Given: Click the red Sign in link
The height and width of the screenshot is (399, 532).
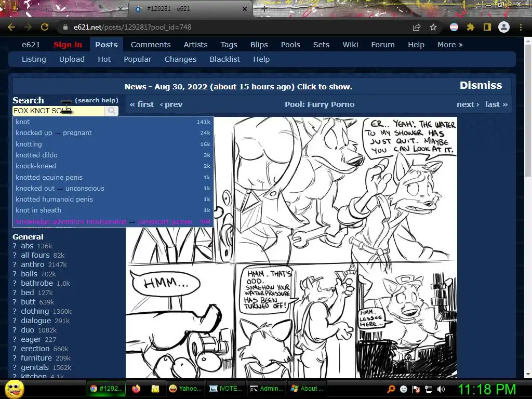Looking at the screenshot, I should coord(68,45).
